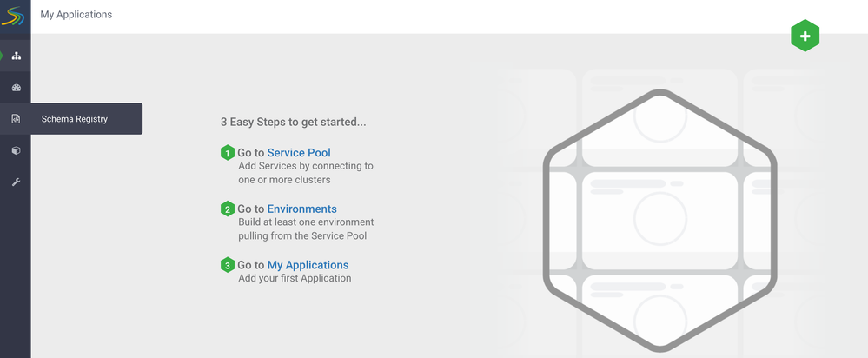The image size is (868, 358).
Task: Click the 'one or more clusters' text
Action: pos(284,180)
